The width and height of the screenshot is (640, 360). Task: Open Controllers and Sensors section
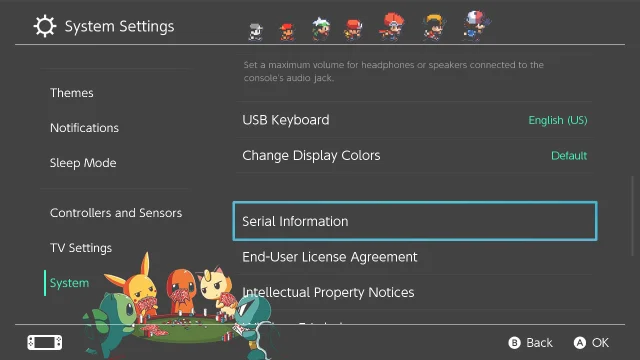(x=116, y=213)
